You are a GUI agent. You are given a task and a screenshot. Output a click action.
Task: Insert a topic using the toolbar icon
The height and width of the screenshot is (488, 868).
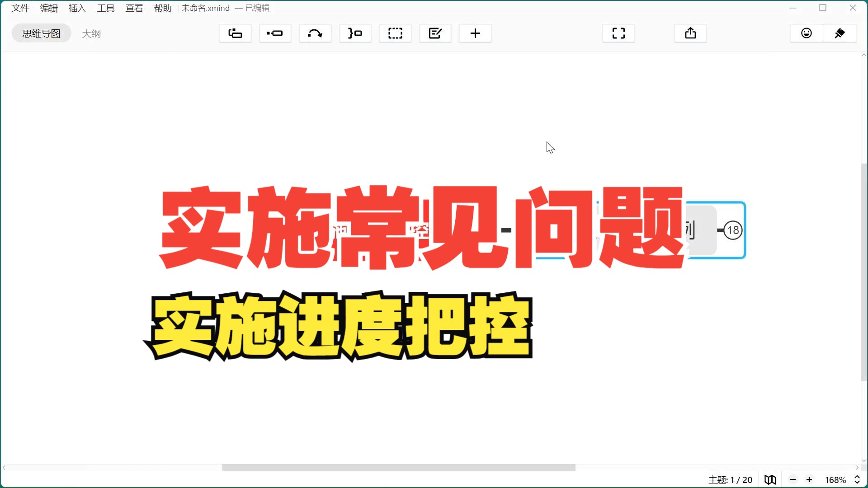click(x=235, y=33)
